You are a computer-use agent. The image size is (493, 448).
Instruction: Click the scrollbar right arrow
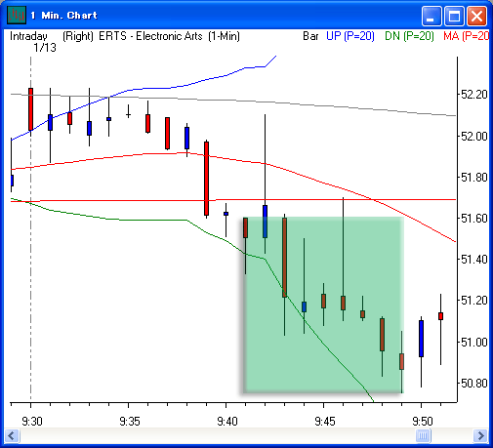click(480, 435)
